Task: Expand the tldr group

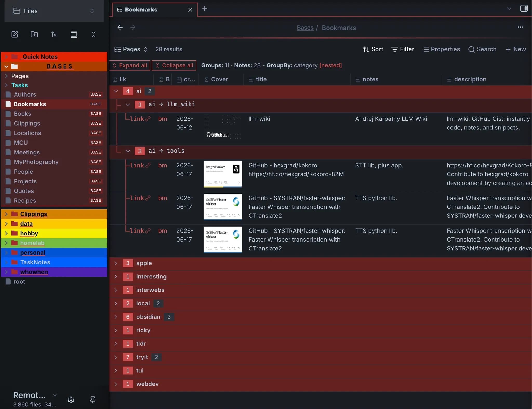Action: (116, 344)
